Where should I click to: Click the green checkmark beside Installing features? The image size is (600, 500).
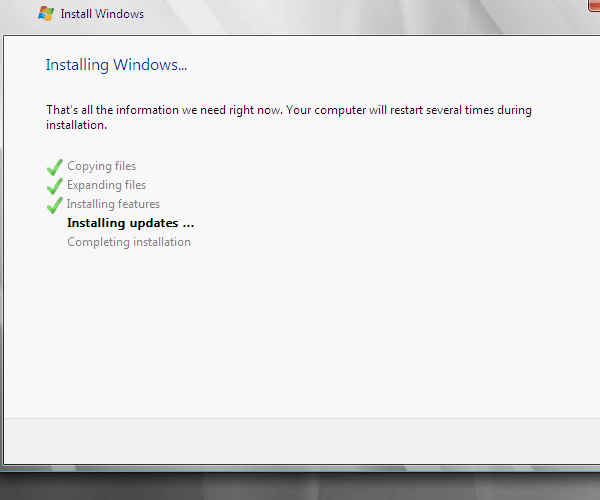coord(55,205)
